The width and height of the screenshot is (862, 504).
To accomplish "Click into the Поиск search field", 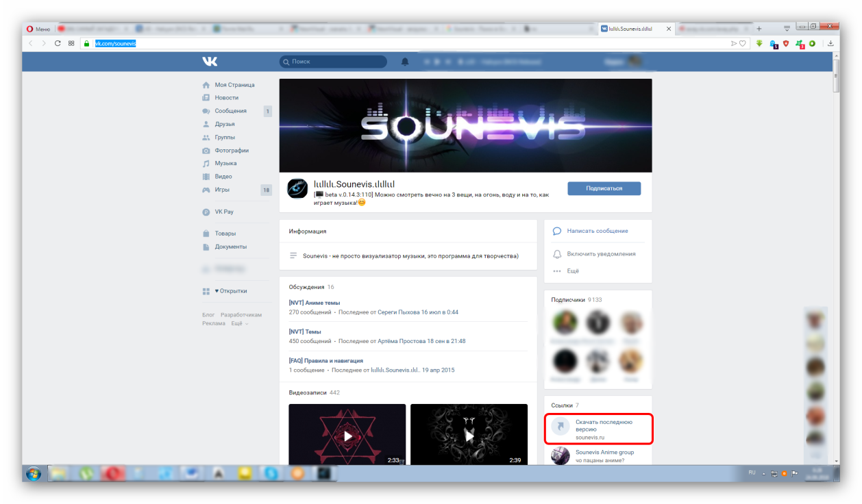I will coord(333,62).
